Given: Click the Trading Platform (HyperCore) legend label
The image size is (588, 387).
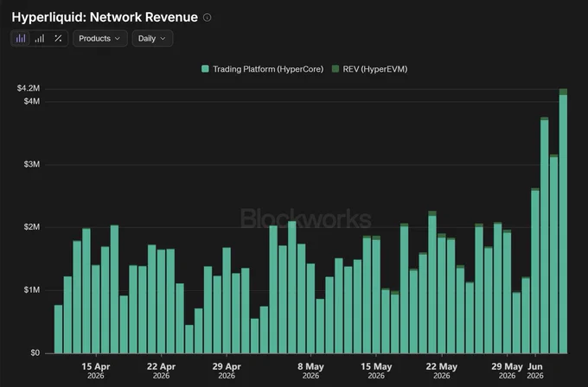Looking at the screenshot, I should (268, 69).
